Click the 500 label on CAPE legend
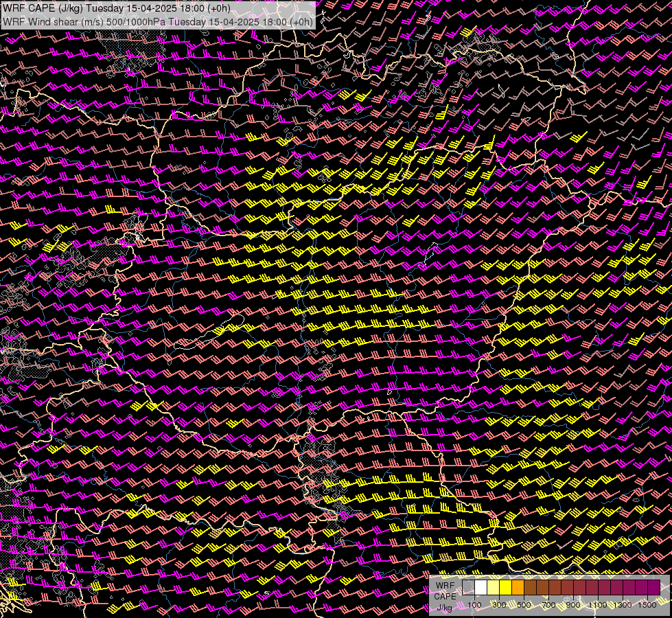 (x=524, y=605)
